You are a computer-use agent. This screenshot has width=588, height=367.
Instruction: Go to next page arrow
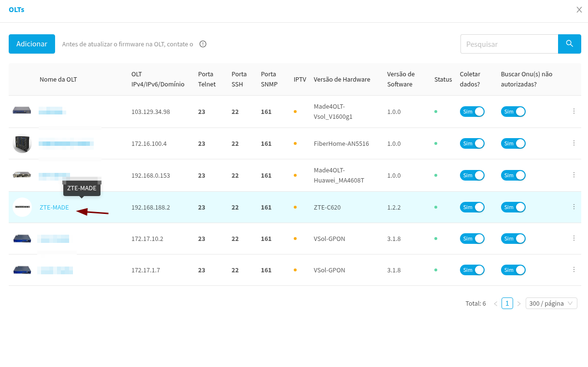[519, 304]
